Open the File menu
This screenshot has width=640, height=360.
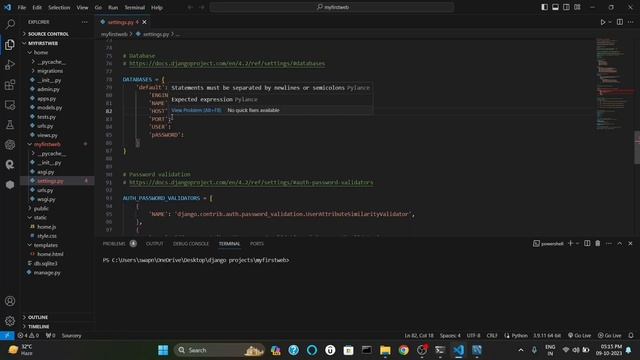coord(22,7)
